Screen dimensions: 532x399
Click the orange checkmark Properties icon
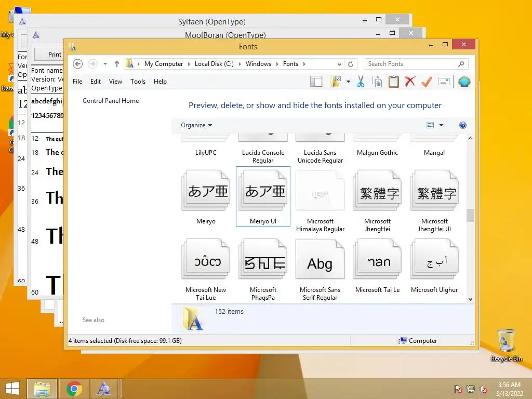[x=427, y=82]
